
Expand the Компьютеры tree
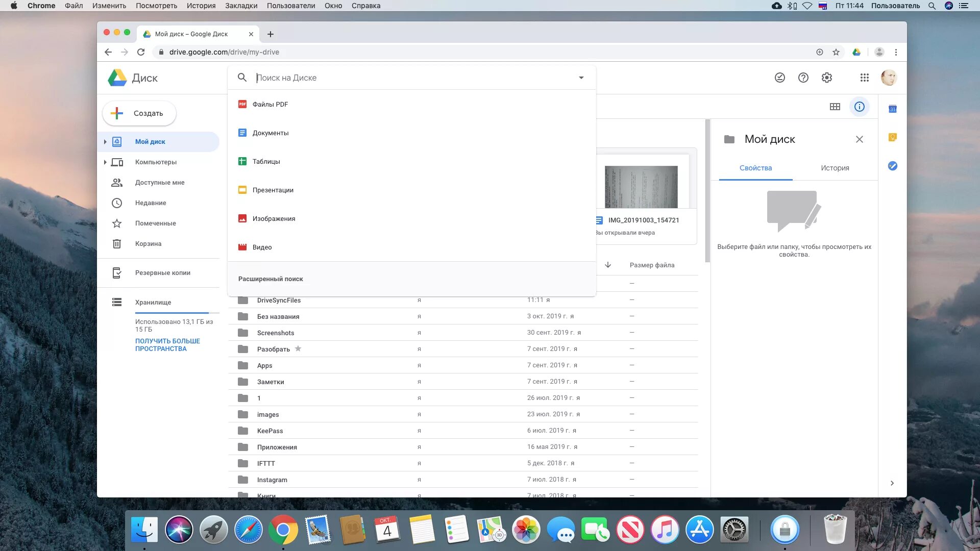[105, 162]
